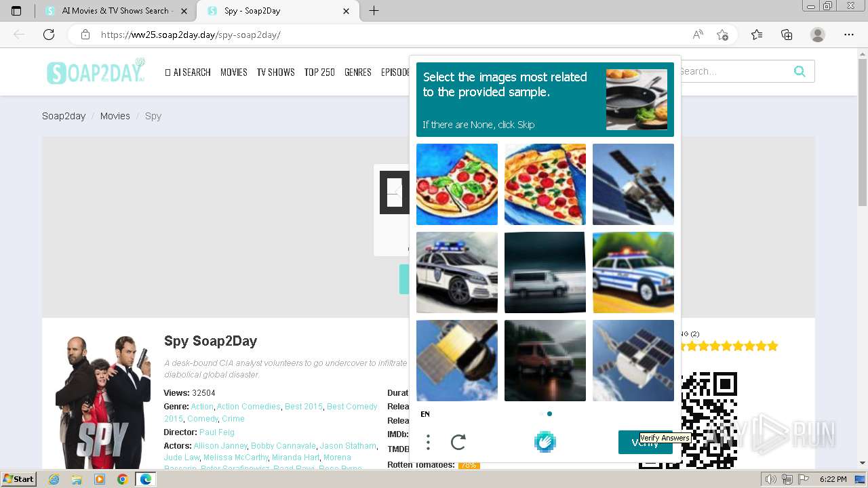Click the browser refresh icon
Viewport: 868px width, 488px height.
pos(49,35)
